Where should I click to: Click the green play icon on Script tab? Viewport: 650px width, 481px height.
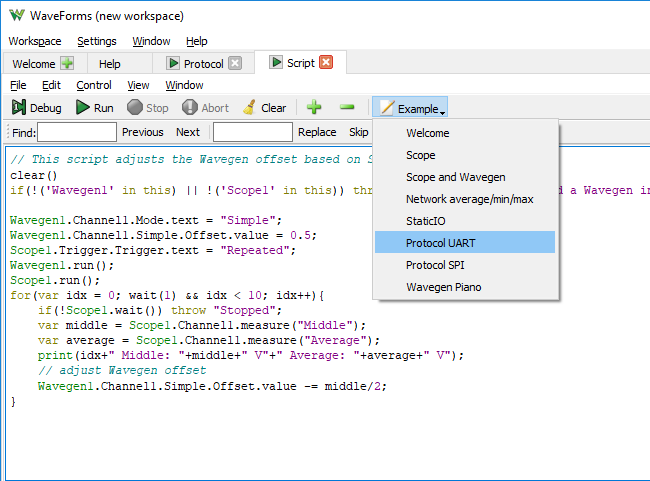tap(276, 63)
